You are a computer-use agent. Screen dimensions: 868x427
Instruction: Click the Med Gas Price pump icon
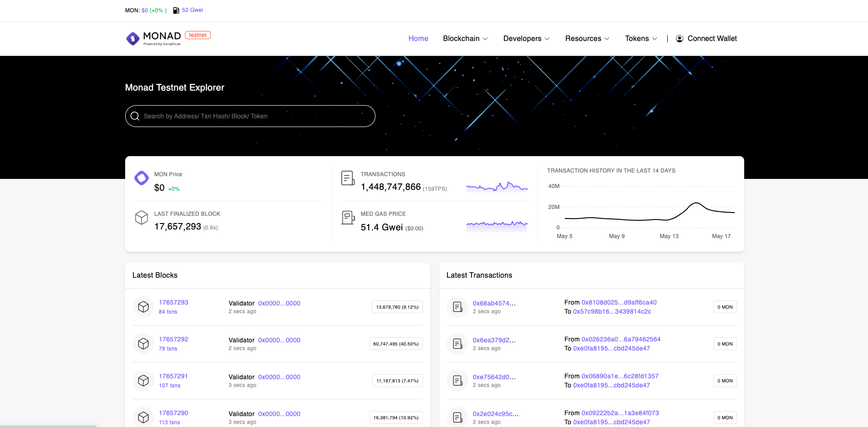coord(348,218)
